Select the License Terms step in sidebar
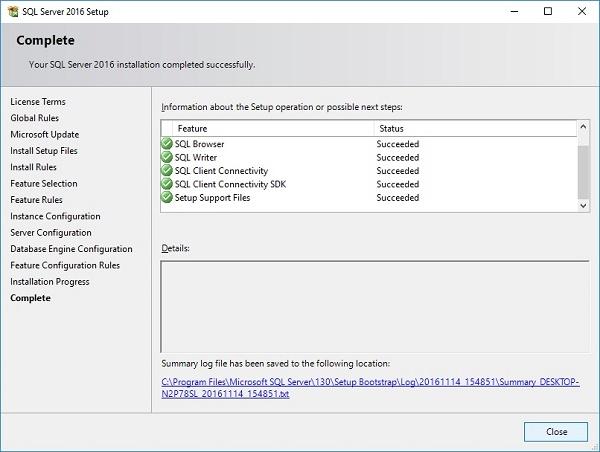This screenshot has width=600, height=452. pyautogui.click(x=38, y=102)
